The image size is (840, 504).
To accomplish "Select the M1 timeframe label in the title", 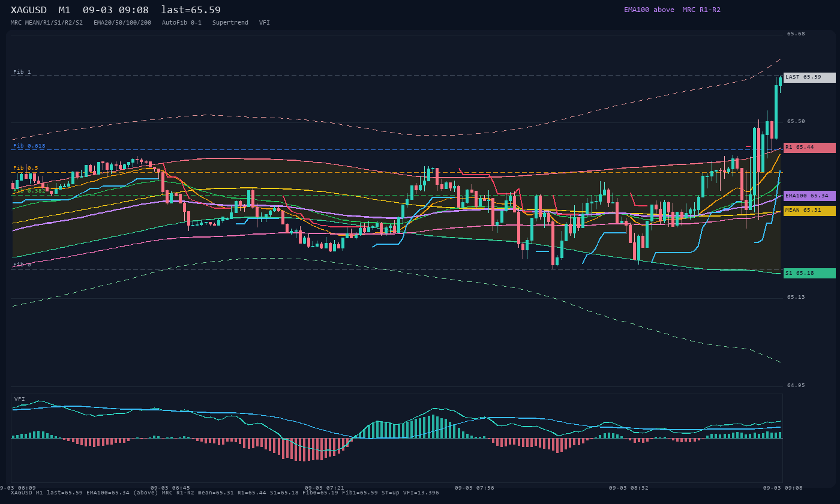I will (x=64, y=10).
